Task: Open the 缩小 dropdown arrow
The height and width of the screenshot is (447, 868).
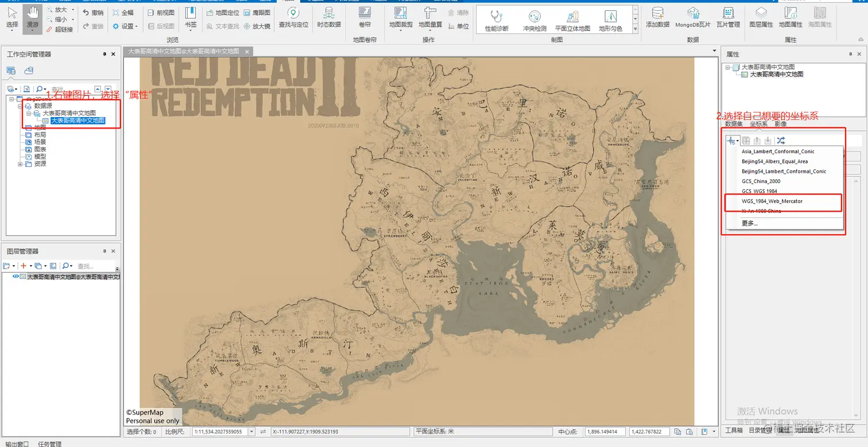Action: click(x=72, y=20)
